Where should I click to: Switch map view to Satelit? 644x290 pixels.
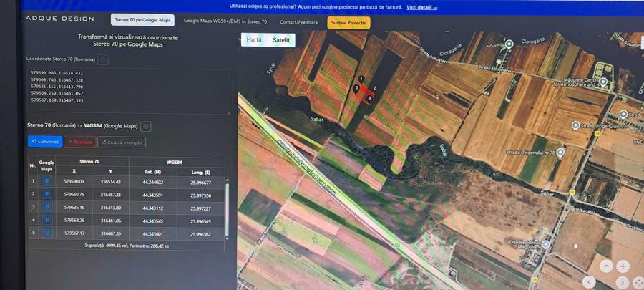[281, 40]
